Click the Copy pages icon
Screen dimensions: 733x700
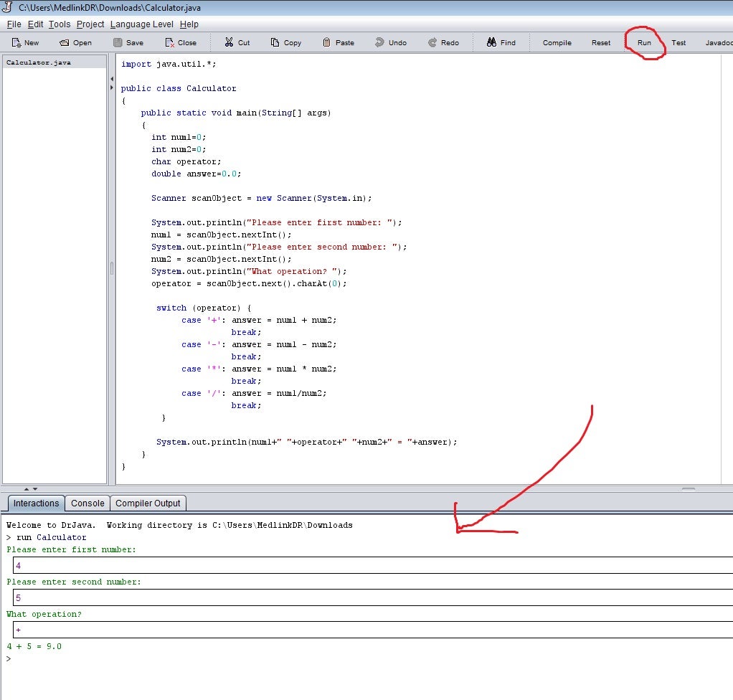275,42
